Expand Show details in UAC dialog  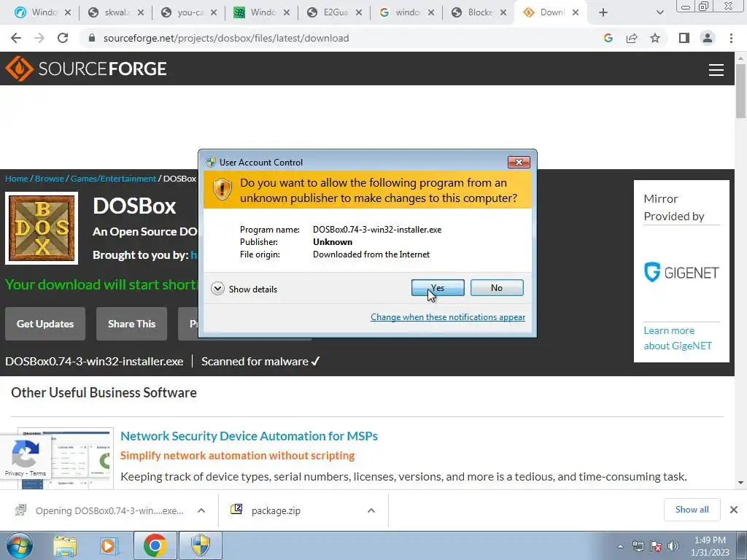click(x=244, y=289)
